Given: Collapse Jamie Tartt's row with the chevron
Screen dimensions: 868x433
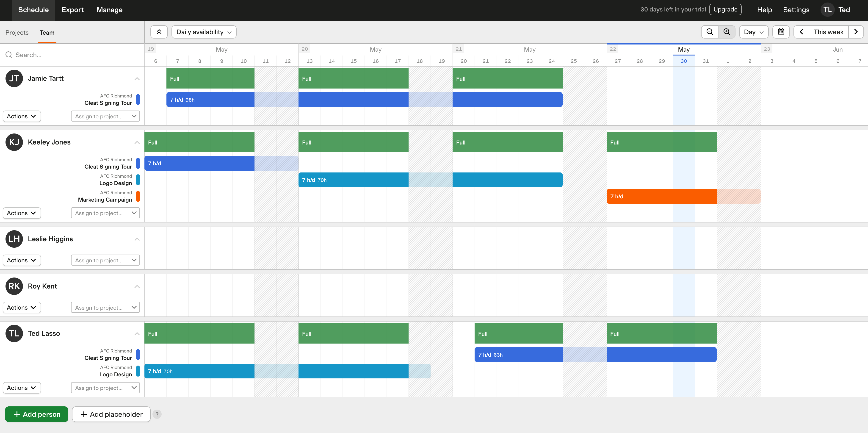Looking at the screenshot, I should 137,78.
